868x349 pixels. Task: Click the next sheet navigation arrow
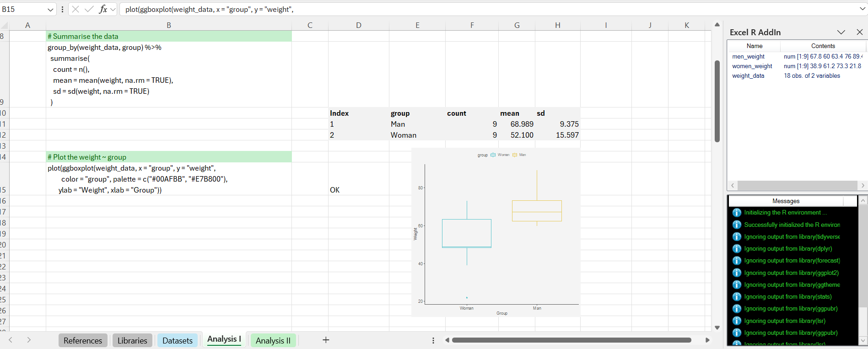pyautogui.click(x=29, y=340)
